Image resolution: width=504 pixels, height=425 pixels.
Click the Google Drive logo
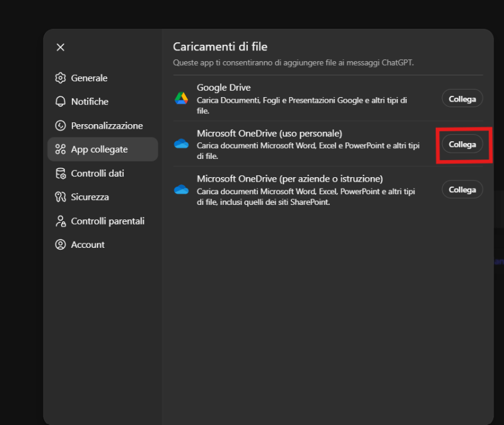point(182,98)
